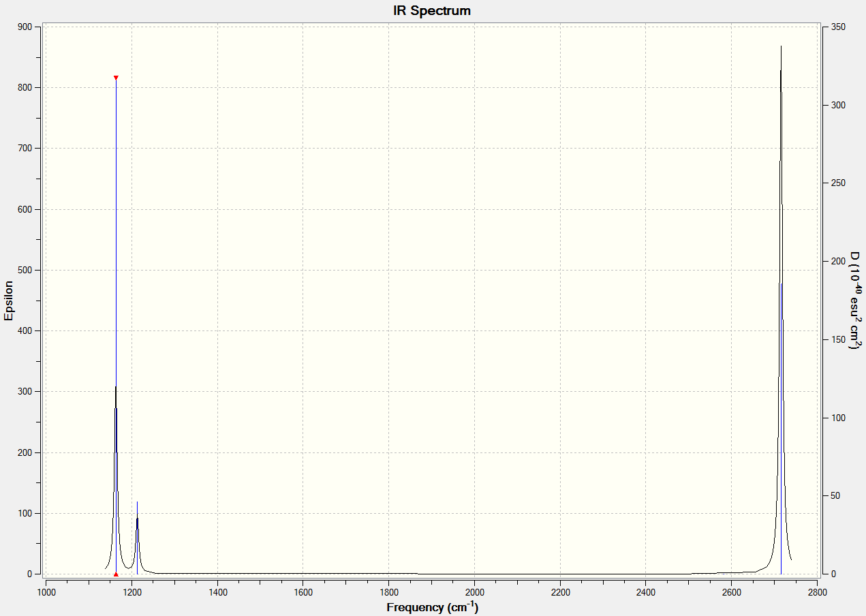Screen dimensions: 866x616
Task: Click the 150 tick on the D axis
Action: pos(839,339)
